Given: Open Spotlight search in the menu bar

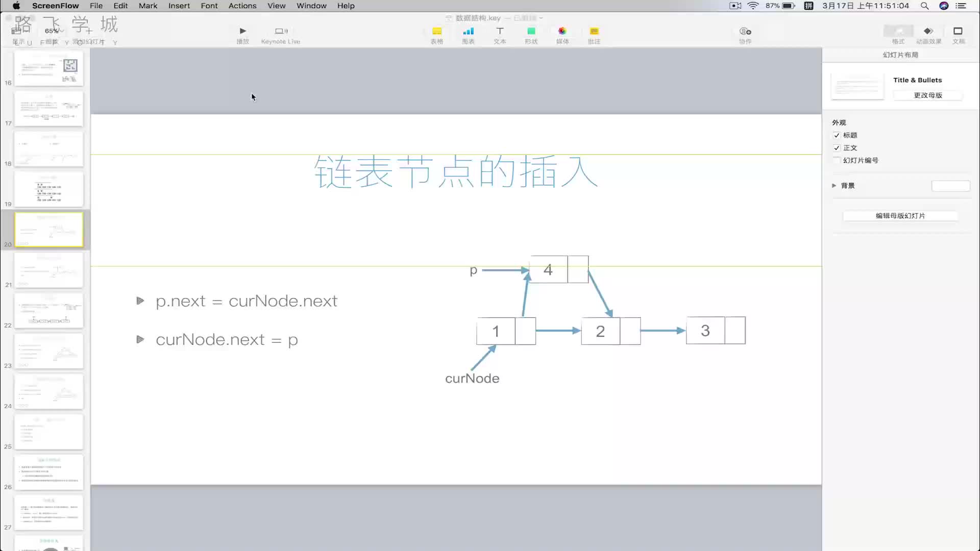Looking at the screenshot, I should click(924, 6).
